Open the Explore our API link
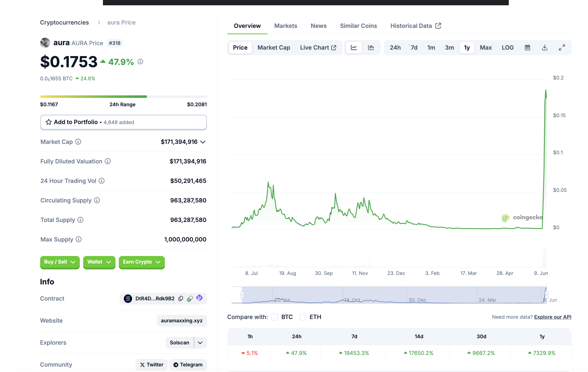588x372 pixels. (552, 317)
